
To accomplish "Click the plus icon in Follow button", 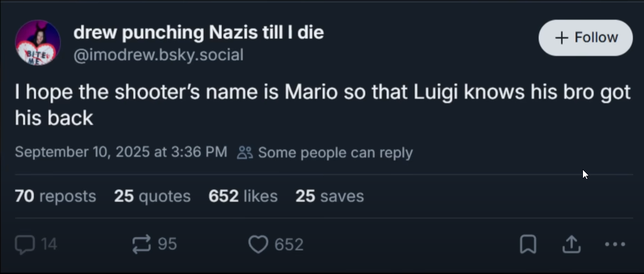I will pyautogui.click(x=562, y=38).
